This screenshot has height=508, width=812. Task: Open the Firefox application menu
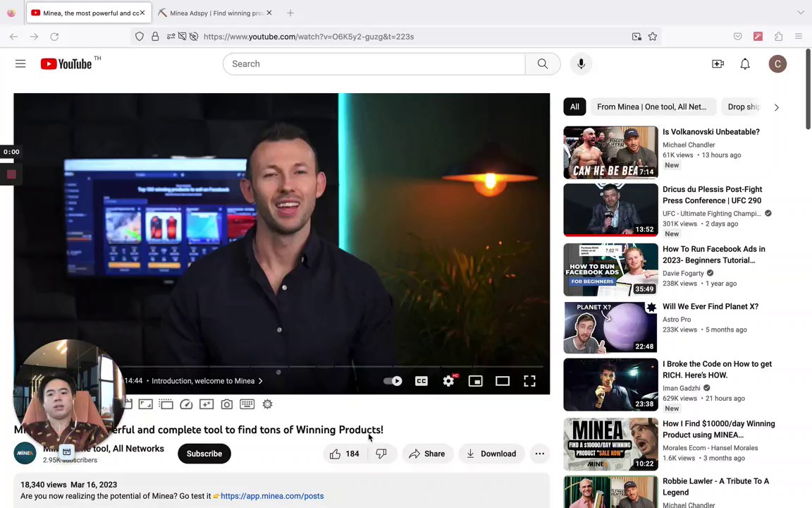[799, 36]
